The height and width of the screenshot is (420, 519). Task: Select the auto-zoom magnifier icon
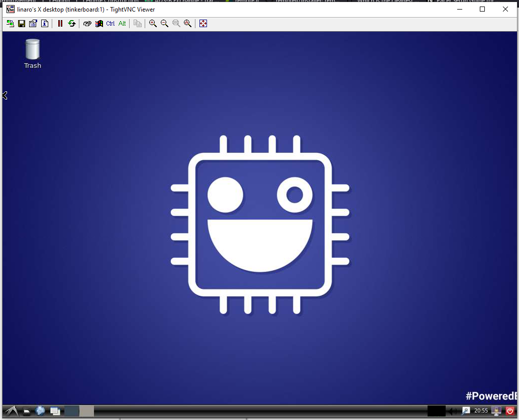(188, 24)
